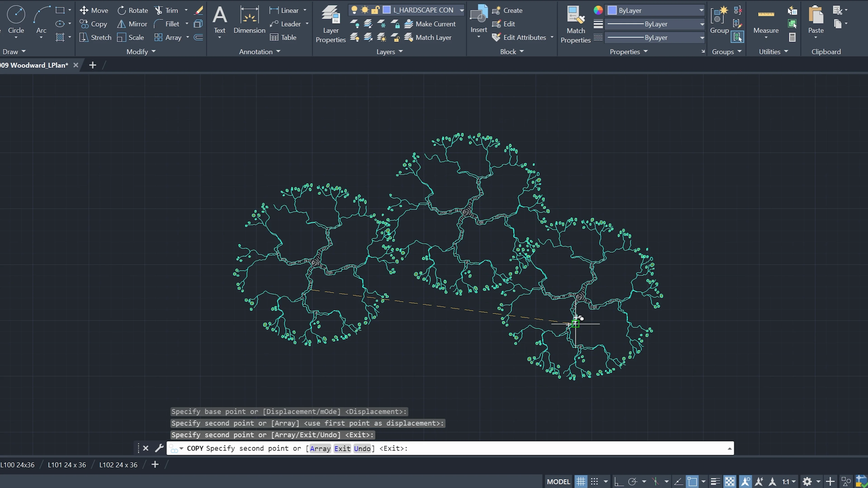Click the Mirror tool icon
This screenshot has width=868, height=488.
[x=121, y=24]
